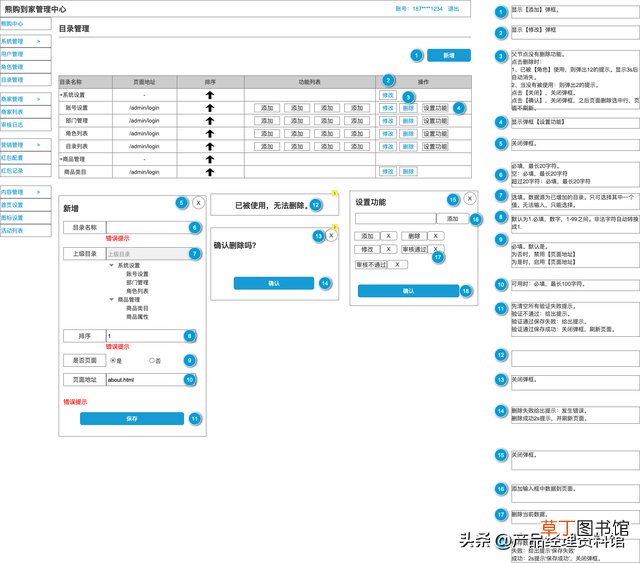
Task: Expand the 营销管理 sidebar section
Action: pyautogui.click(x=38, y=145)
